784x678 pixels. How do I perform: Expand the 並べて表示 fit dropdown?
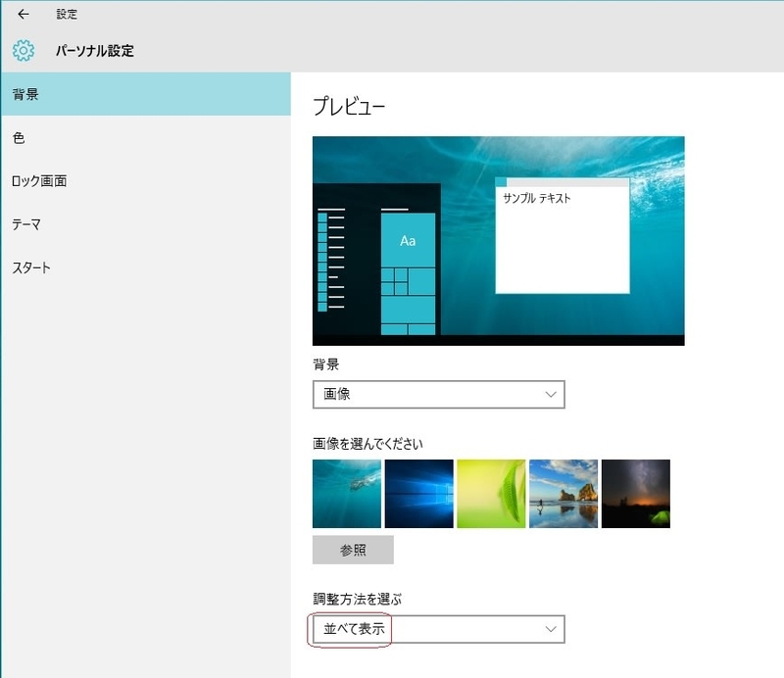pos(438,629)
